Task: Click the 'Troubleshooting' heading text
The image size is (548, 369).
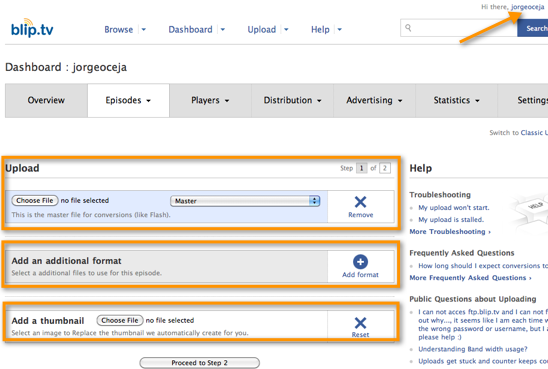Action: click(440, 195)
